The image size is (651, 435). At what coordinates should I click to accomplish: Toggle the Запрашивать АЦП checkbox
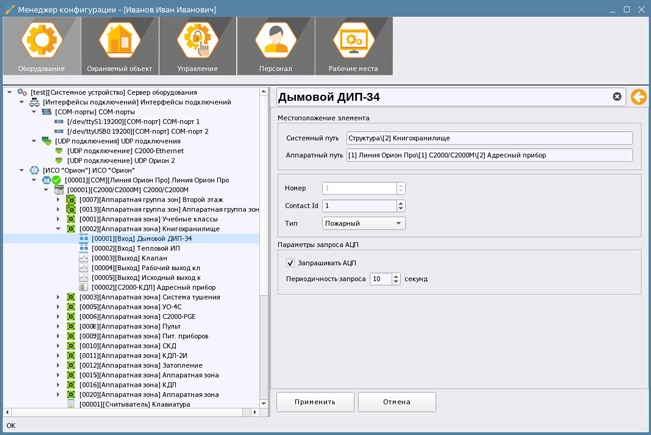coord(291,263)
